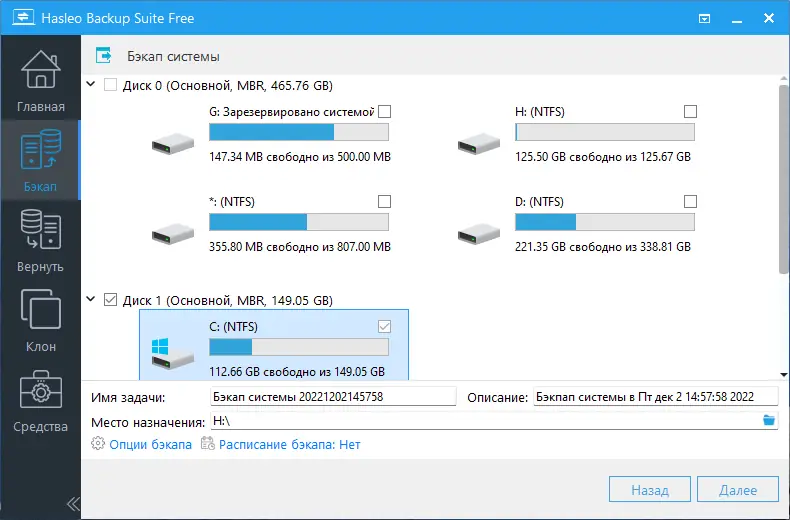Click the D: drive icon
790x520 pixels.
tap(479, 234)
